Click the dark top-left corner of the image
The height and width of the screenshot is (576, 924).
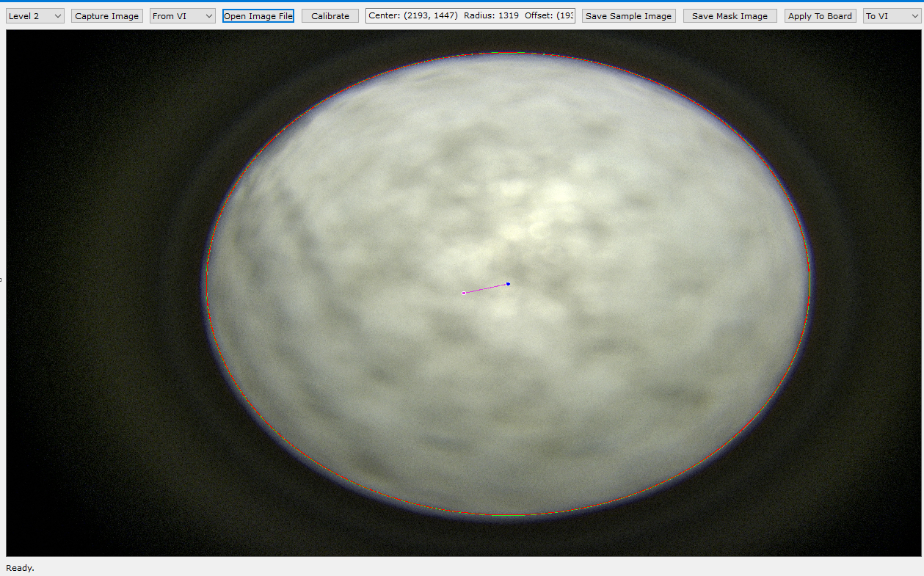[x=29, y=51]
